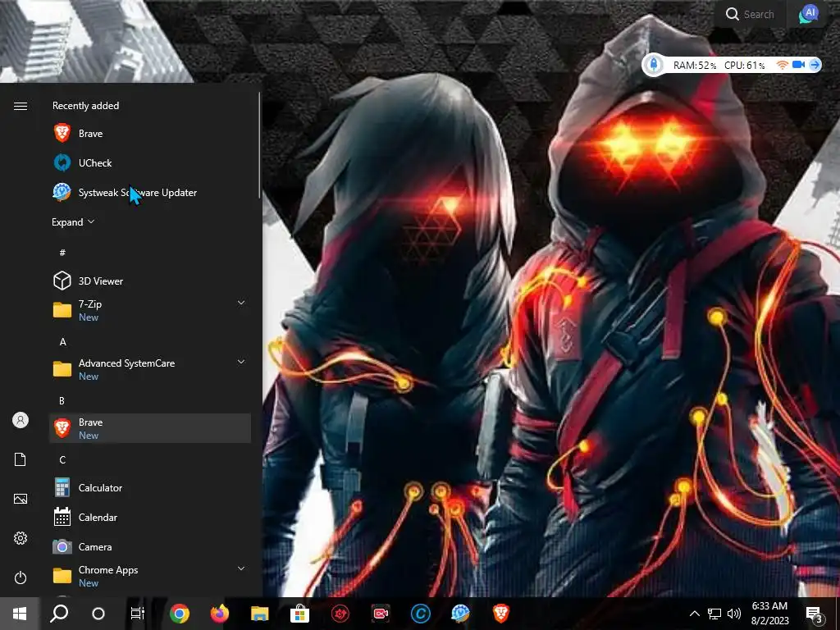
Task: Open the red gear app on taskbar
Action: pos(340,614)
